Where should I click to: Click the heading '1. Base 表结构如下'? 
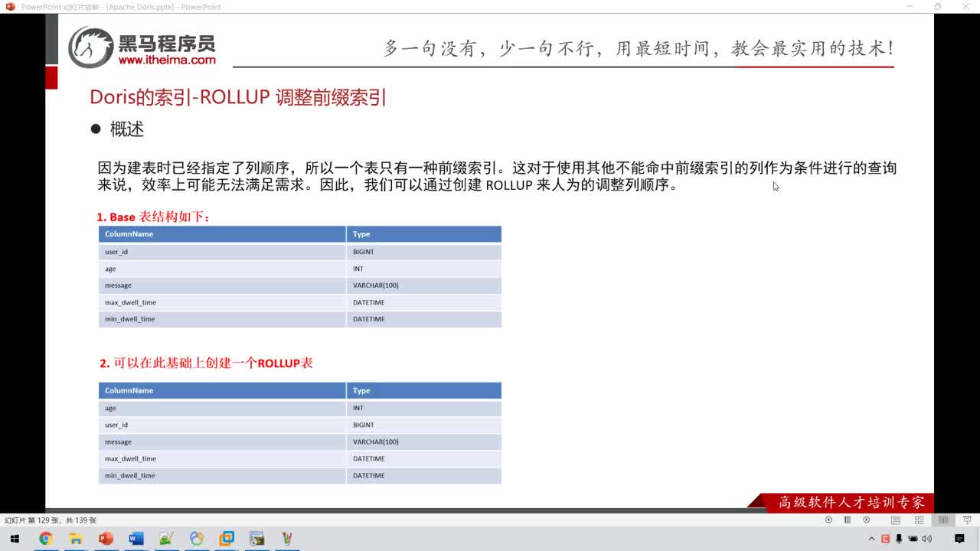click(x=153, y=217)
